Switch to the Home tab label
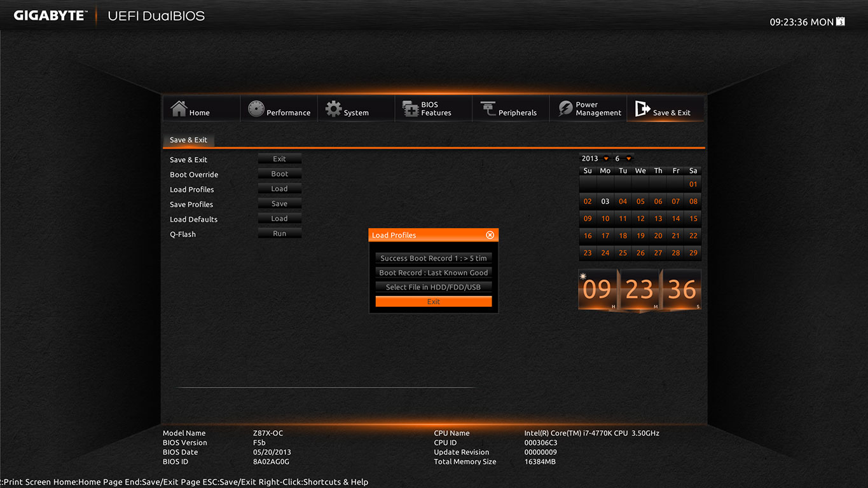 click(199, 112)
